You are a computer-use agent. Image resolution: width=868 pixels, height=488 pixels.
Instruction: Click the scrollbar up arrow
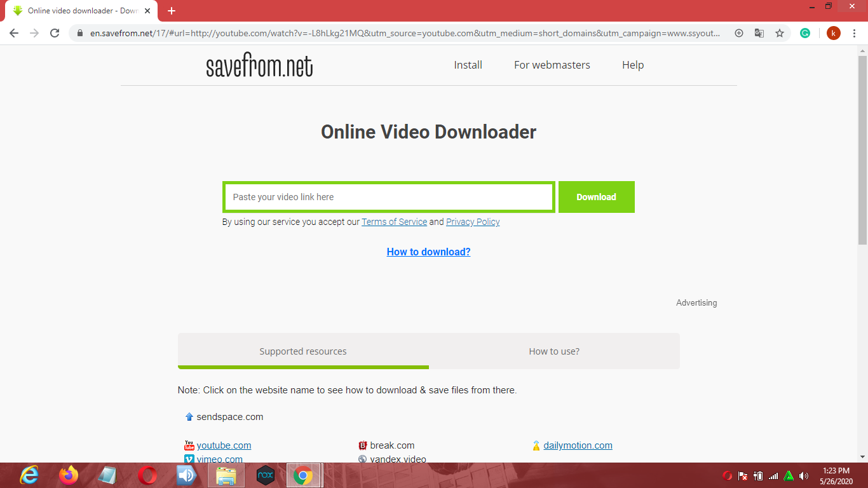tap(862, 50)
